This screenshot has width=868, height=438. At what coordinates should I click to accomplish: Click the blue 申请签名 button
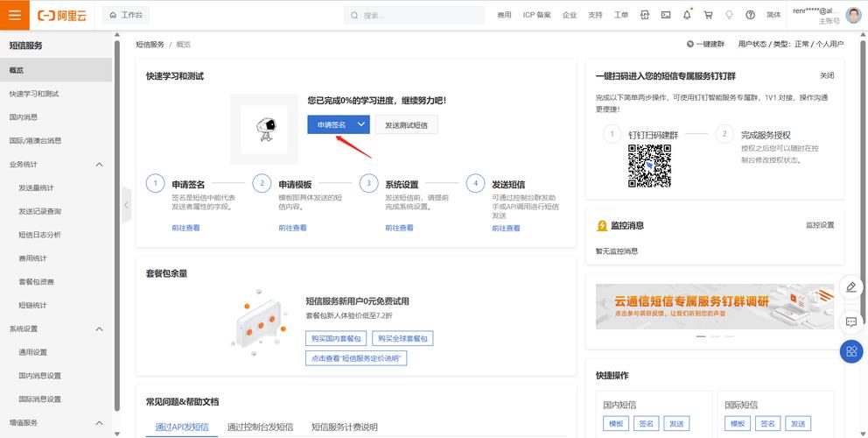[x=331, y=124]
